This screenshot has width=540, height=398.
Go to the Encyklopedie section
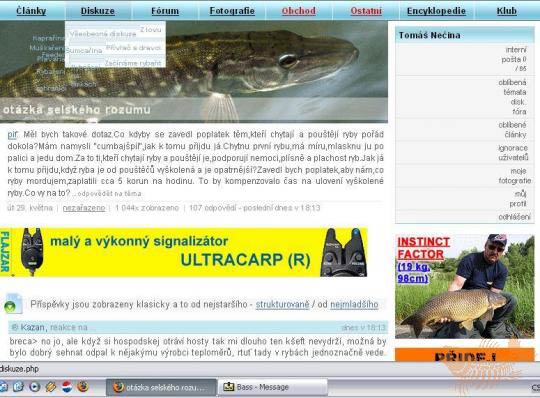tap(436, 11)
